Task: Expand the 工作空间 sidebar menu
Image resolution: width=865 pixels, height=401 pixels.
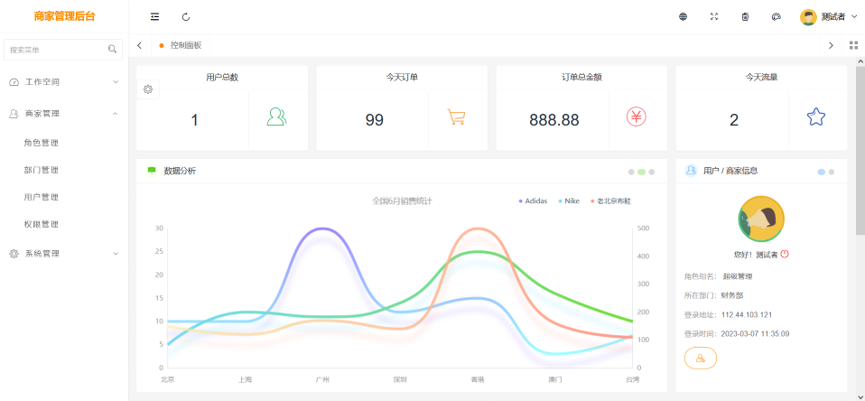Action: tap(64, 82)
